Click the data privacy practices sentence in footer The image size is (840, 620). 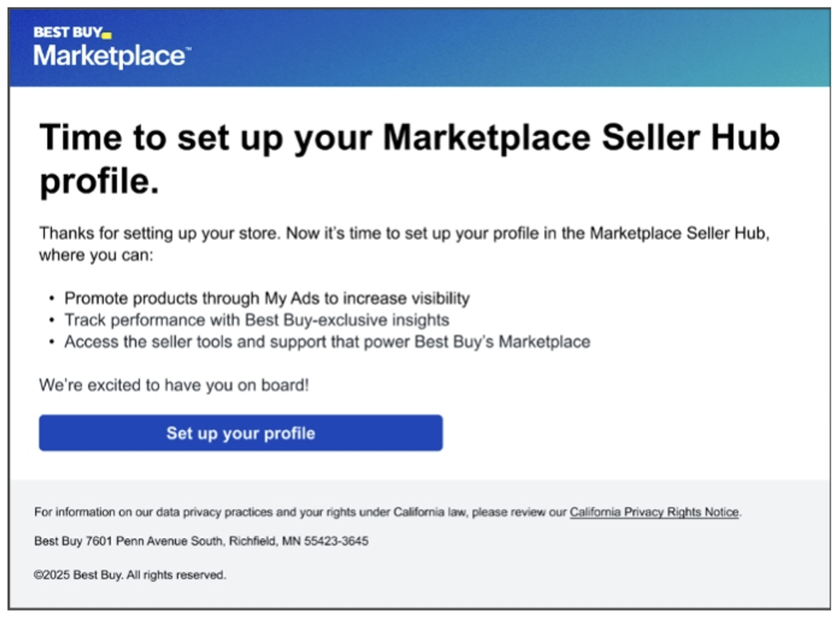(x=301, y=512)
